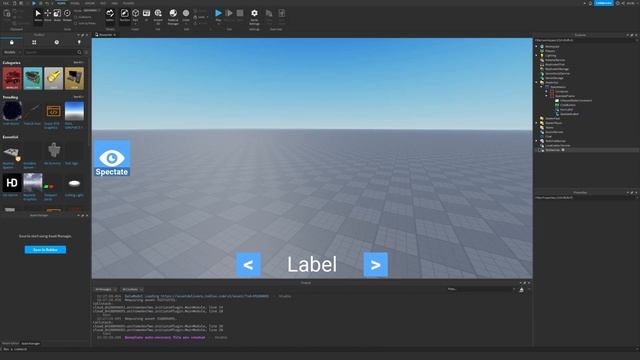Viewport: 640px width, 360px height.
Task: Select the Ceiling Light asset thumbnail
Action: click(74, 183)
